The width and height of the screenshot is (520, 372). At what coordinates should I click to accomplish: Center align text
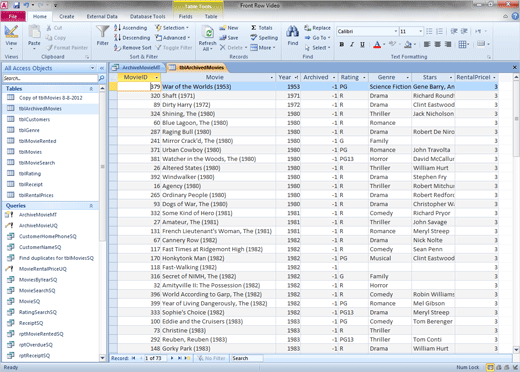click(x=437, y=44)
